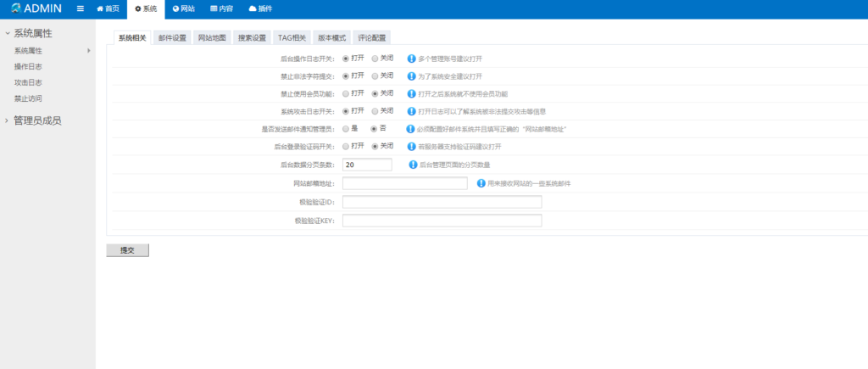The height and width of the screenshot is (369, 868).
Task: Open 操作日志 in the sidebar
Action: click(x=28, y=66)
